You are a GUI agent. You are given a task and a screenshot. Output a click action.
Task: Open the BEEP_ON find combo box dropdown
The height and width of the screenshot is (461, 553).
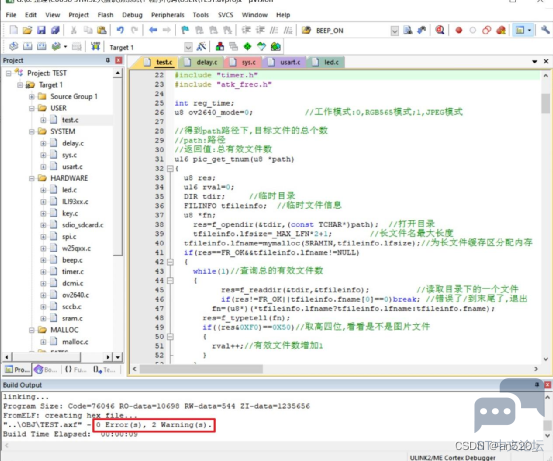point(395,31)
